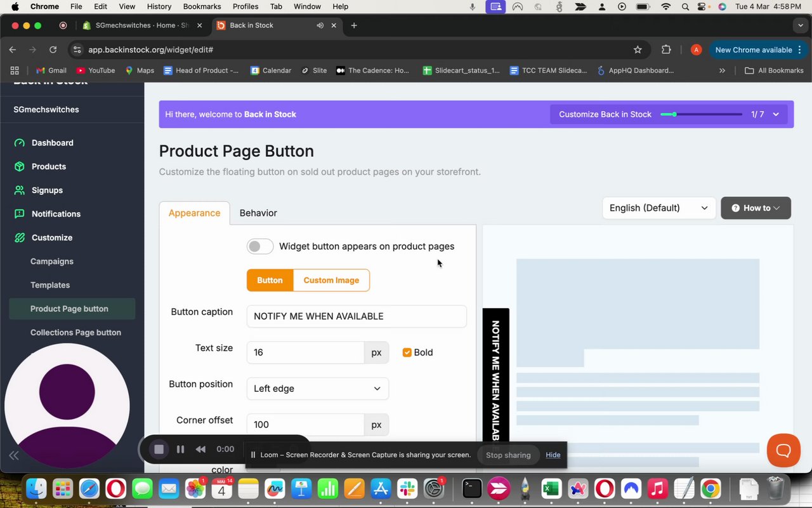Open the Profiles menu
The height and width of the screenshot is (508, 812).
click(x=245, y=6)
